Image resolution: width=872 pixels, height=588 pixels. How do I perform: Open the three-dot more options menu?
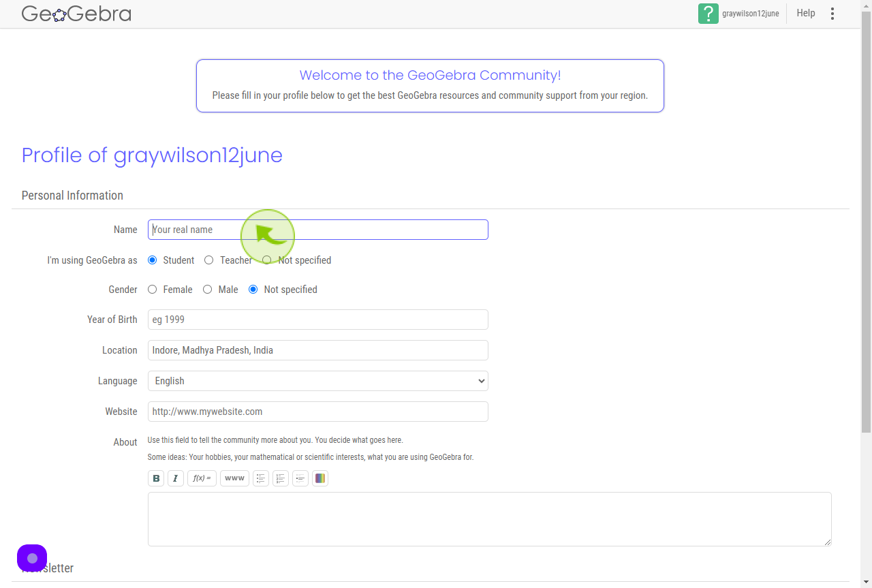[x=832, y=14]
